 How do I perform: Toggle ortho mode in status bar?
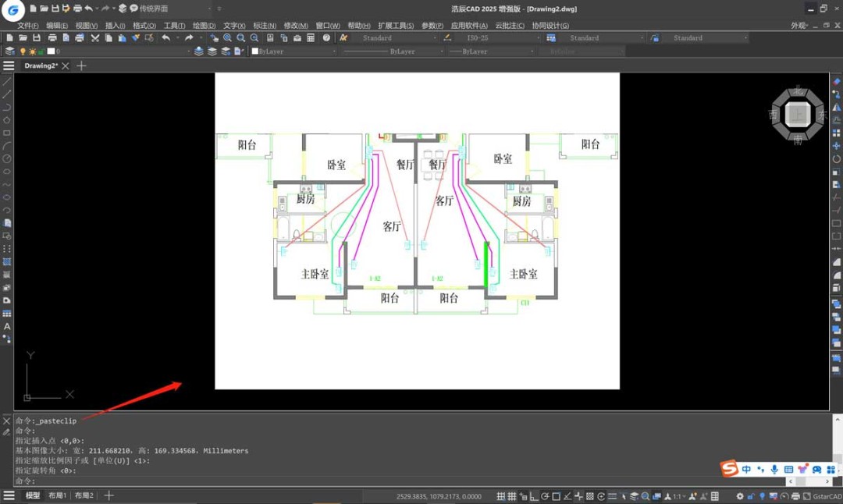point(534,496)
